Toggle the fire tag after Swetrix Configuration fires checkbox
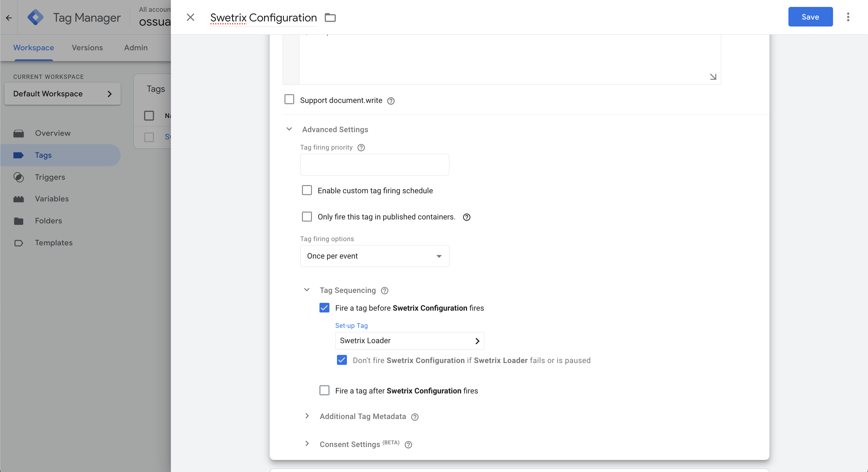 (x=325, y=390)
